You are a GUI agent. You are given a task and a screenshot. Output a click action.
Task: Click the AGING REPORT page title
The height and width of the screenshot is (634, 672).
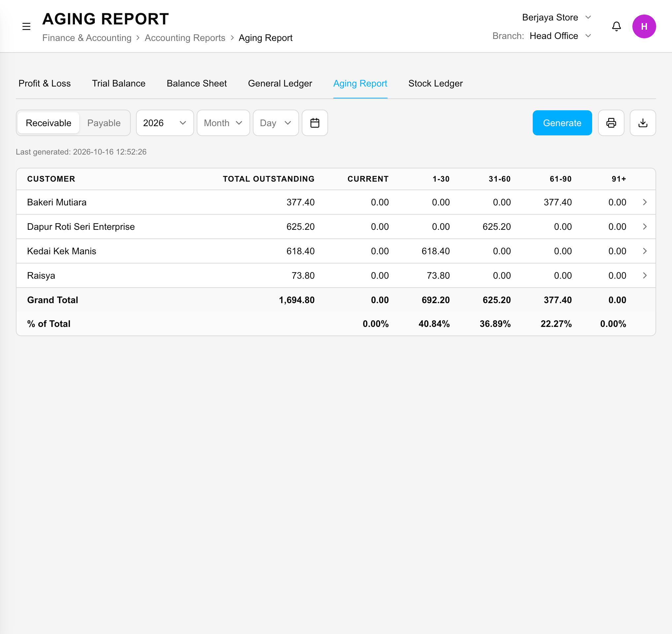coord(106,19)
